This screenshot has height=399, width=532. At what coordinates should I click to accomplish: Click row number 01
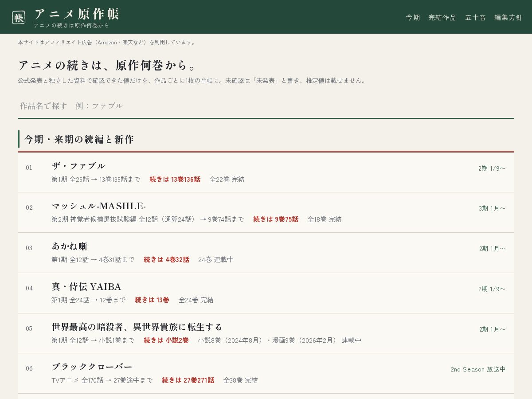[x=29, y=168]
